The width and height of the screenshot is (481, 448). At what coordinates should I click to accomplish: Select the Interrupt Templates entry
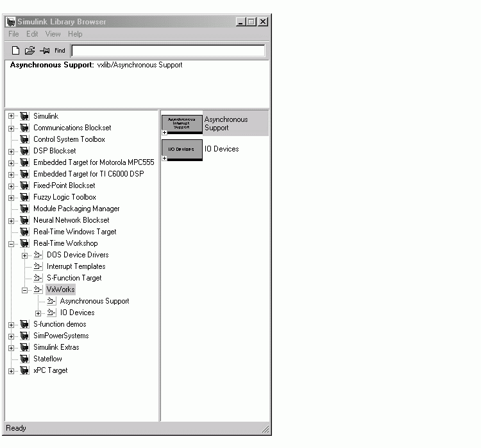76,266
